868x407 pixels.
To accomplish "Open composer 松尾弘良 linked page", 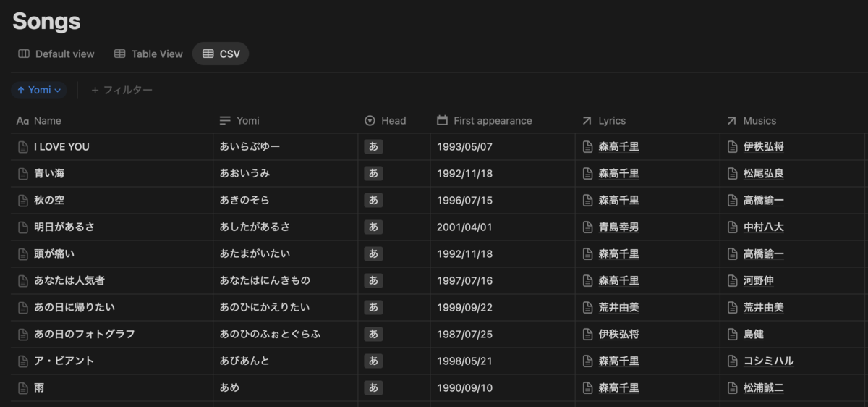I will click(x=764, y=173).
